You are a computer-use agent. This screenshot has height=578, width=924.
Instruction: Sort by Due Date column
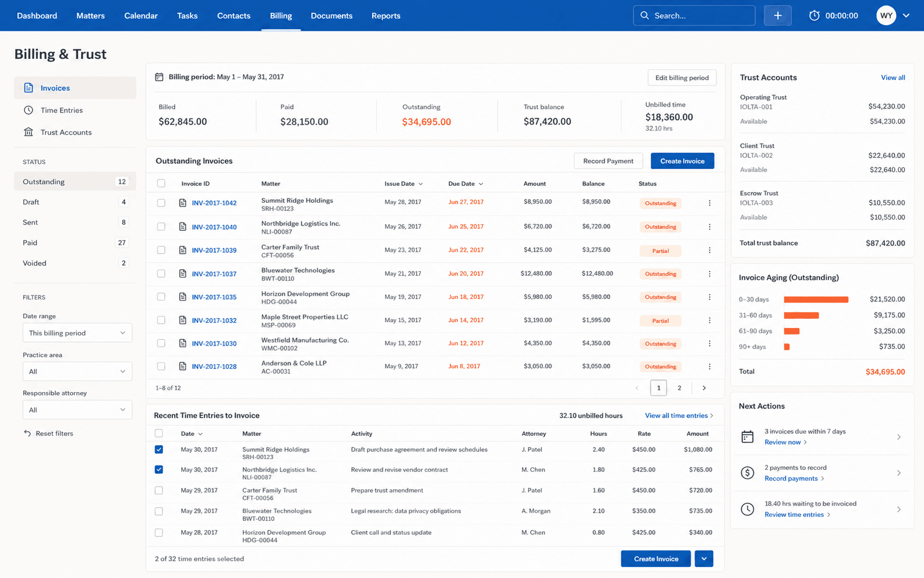pyautogui.click(x=465, y=184)
